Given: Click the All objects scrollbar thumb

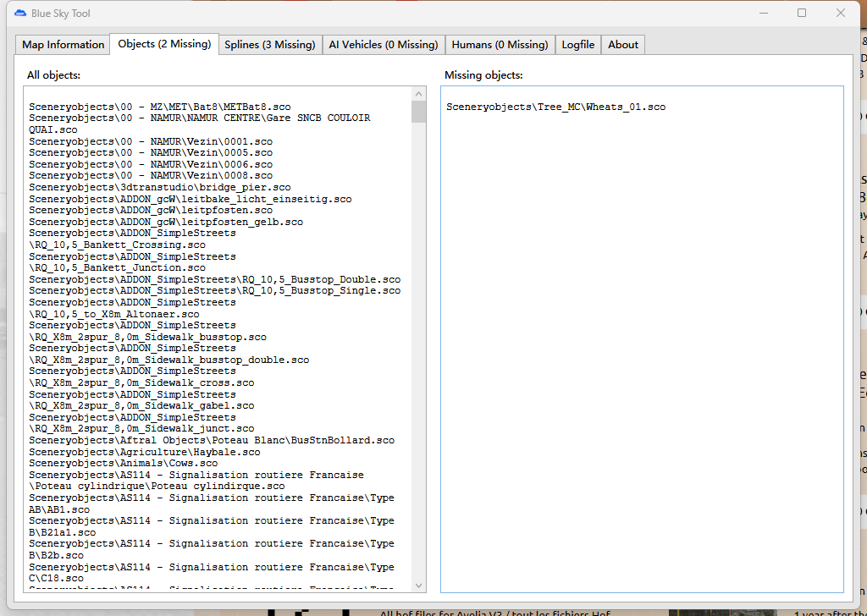Looking at the screenshot, I should coord(418,113).
